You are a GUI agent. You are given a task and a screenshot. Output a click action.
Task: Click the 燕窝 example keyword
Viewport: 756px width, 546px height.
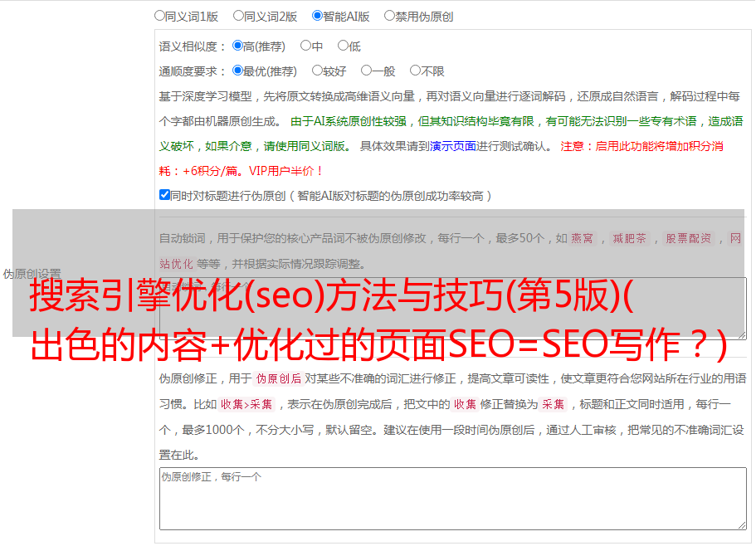582,238
